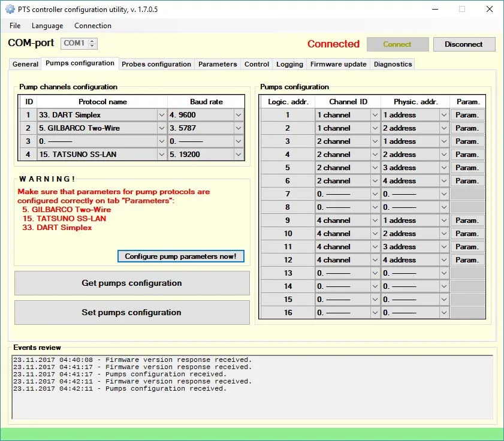504x441 pixels.
Task: Click the Disconnect button
Action: 463,44
